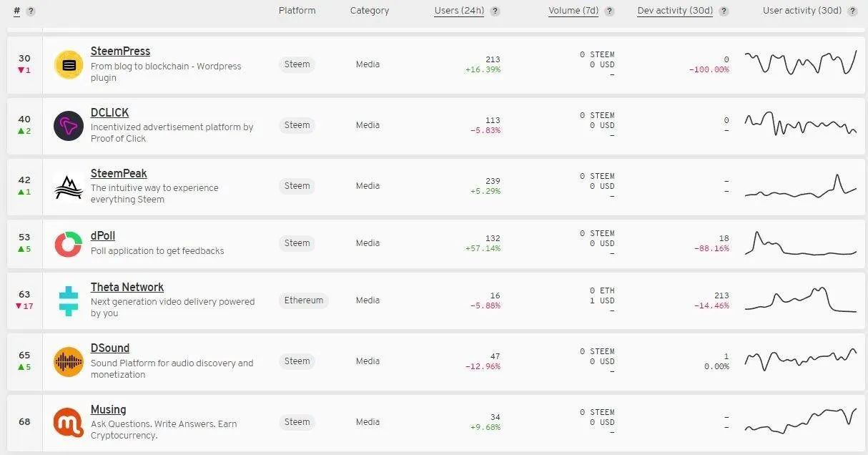This screenshot has width=868, height=455.
Task: Click the DSound orange waveform logo
Action: tap(69, 362)
